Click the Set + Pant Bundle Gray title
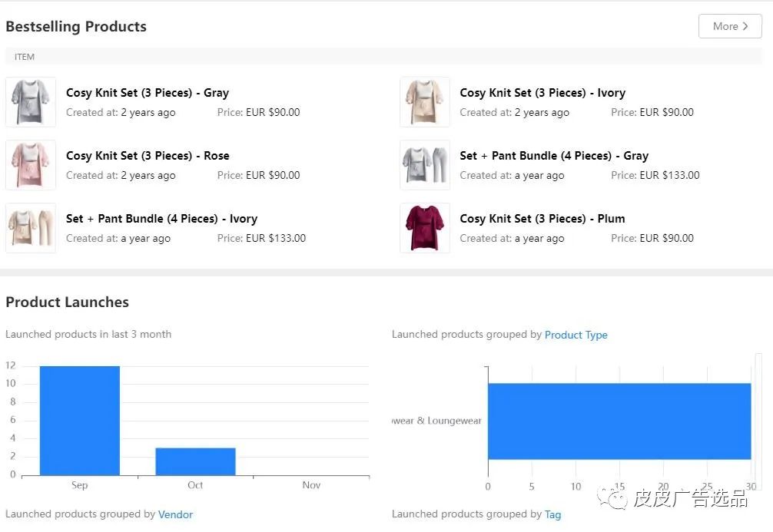 coord(554,156)
